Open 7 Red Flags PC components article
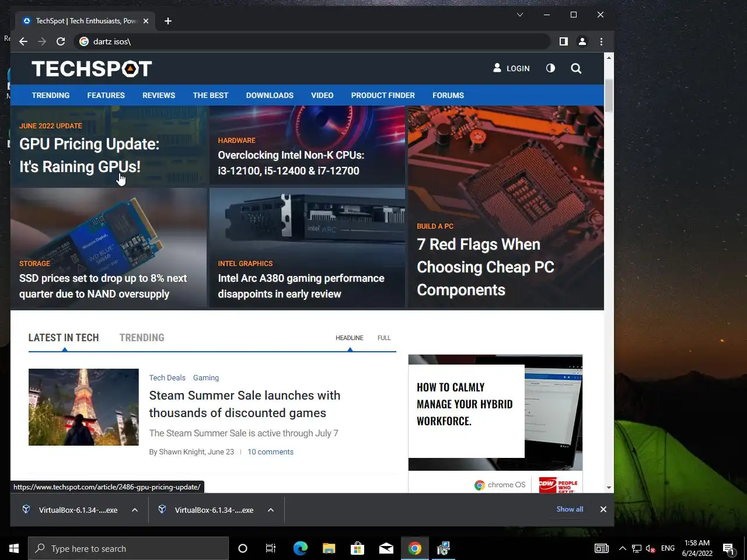The width and height of the screenshot is (747, 560). pos(486,267)
